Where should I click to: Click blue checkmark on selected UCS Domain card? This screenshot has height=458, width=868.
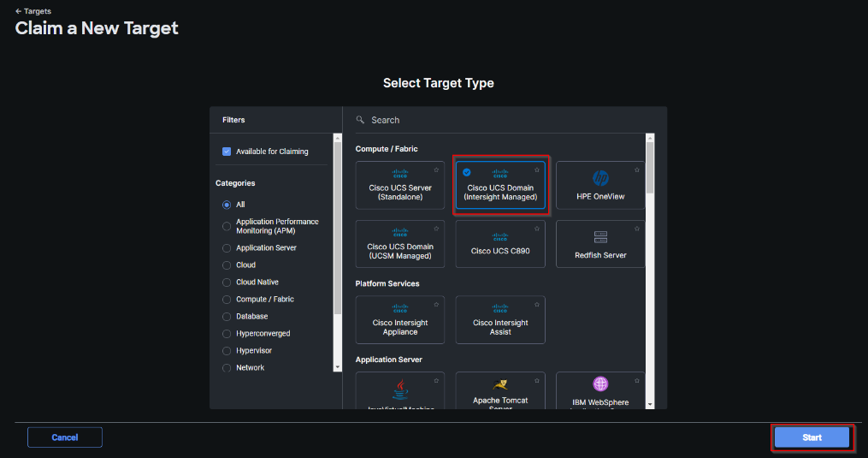467,172
